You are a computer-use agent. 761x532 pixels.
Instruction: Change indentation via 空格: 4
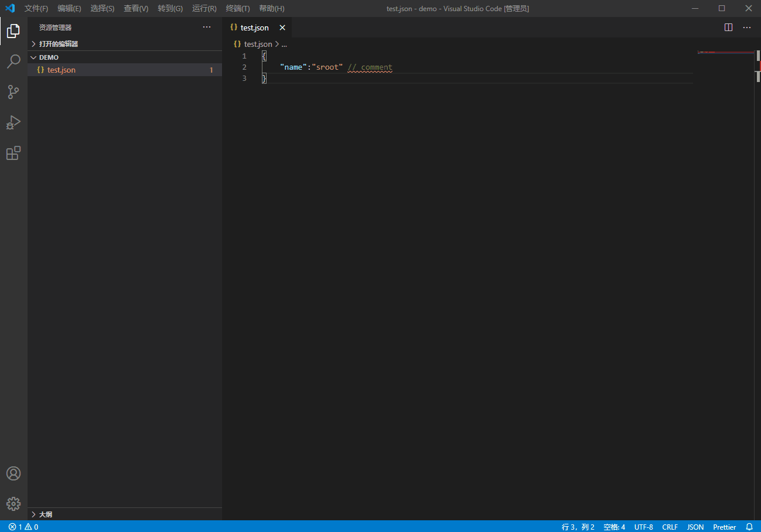click(615, 527)
